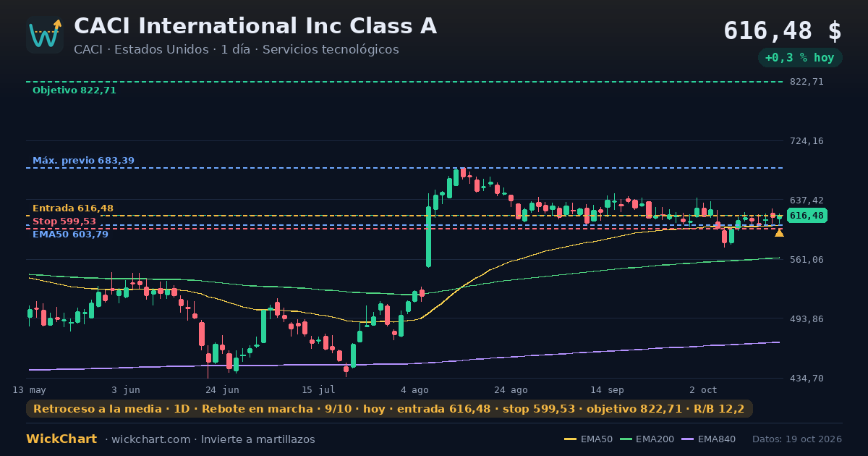Click the '4 ago' date label
868x456 pixels.
(x=414, y=390)
